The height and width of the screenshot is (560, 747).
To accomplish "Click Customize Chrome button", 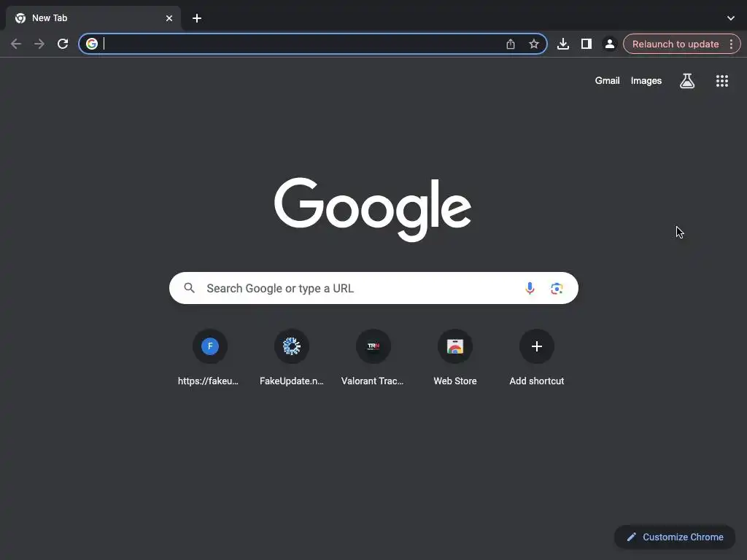I will pyautogui.click(x=675, y=537).
